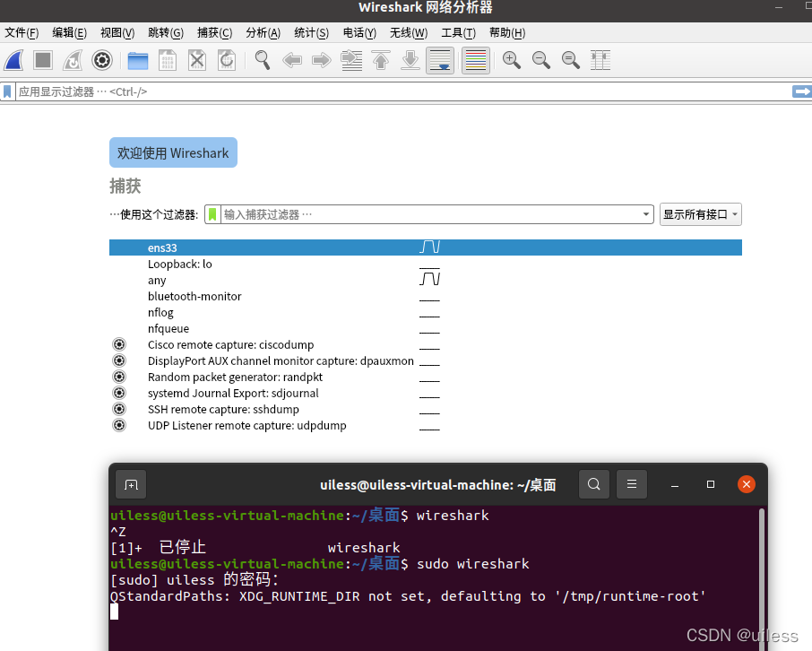Toggle packet colorization rules button
Viewport: 812px width, 651px height.
(x=476, y=61)
